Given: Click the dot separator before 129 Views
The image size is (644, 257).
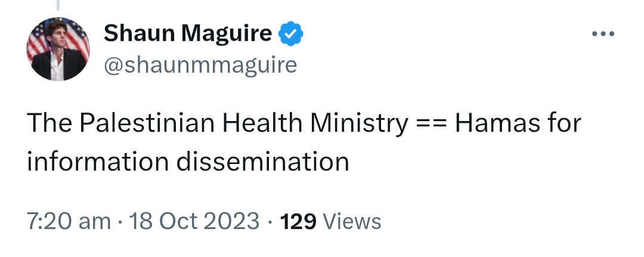Looking at the screenshot, I should pyautogui.click(x=270, y=222).
